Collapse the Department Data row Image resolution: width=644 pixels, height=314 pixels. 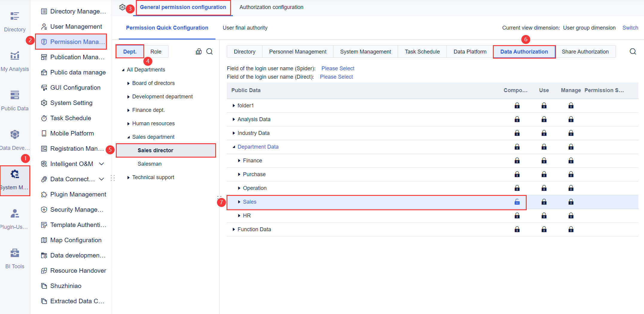pos(234,147)
